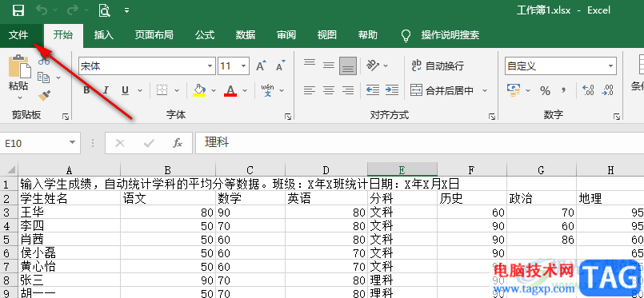Expand the fill color palette arrow
Screen dimensions: 644x298
(214, 90)
